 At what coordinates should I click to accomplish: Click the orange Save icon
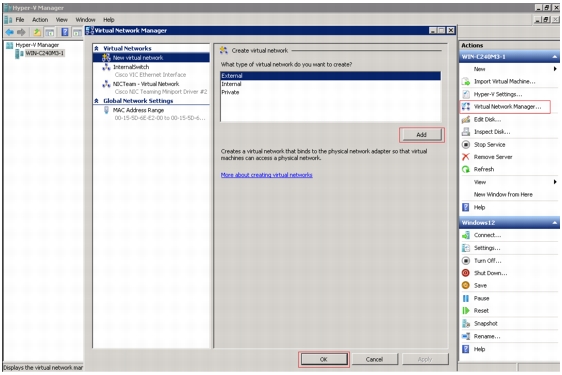click(x=466, y=285)
